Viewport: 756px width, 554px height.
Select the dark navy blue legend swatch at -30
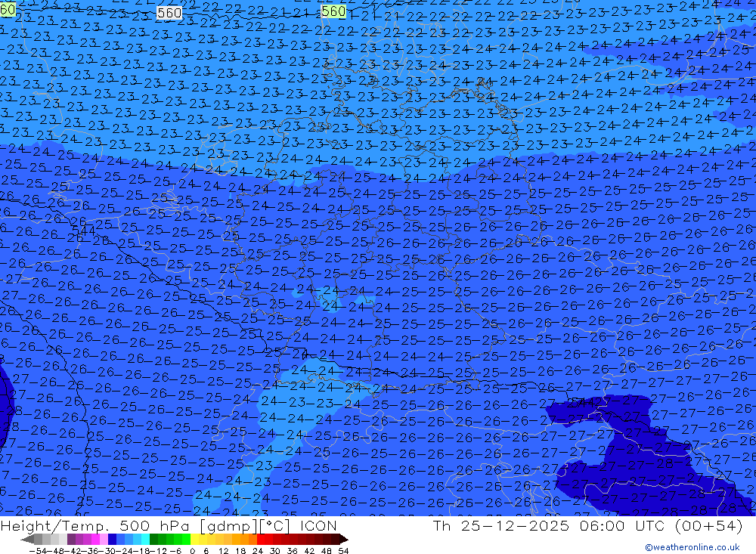tap(112, 540)
